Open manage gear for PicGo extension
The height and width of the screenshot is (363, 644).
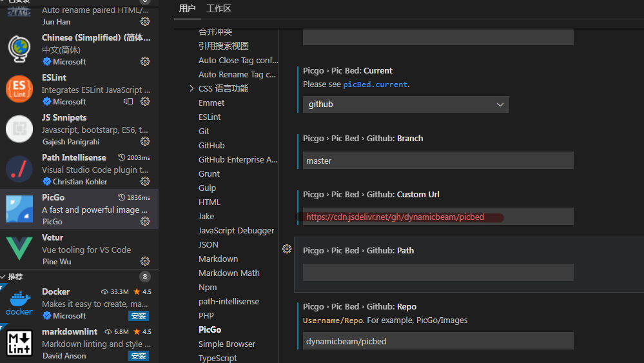[x=145, y=221]
